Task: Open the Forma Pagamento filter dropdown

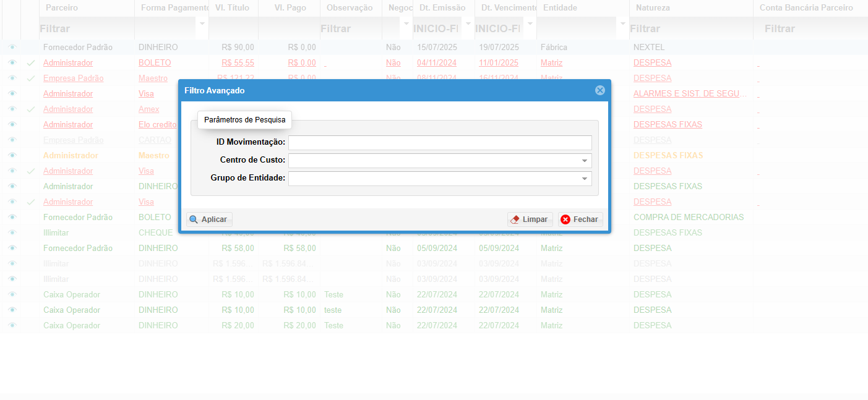Action: point(202,23)
